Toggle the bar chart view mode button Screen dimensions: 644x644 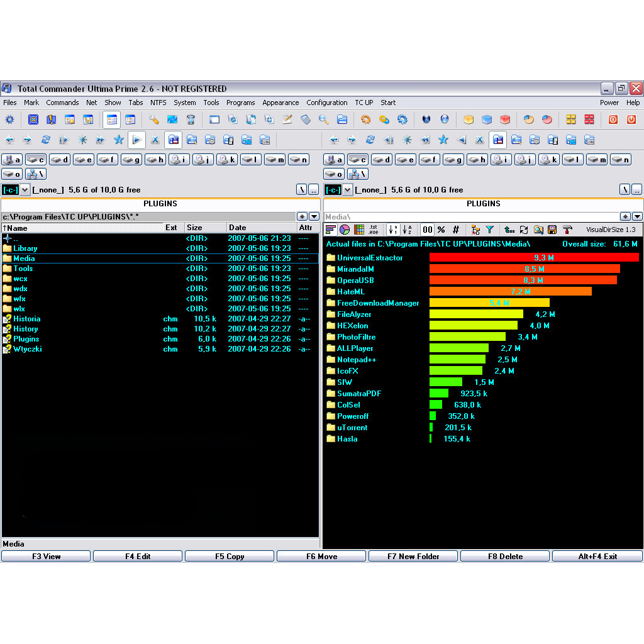[x=331, y=230]
